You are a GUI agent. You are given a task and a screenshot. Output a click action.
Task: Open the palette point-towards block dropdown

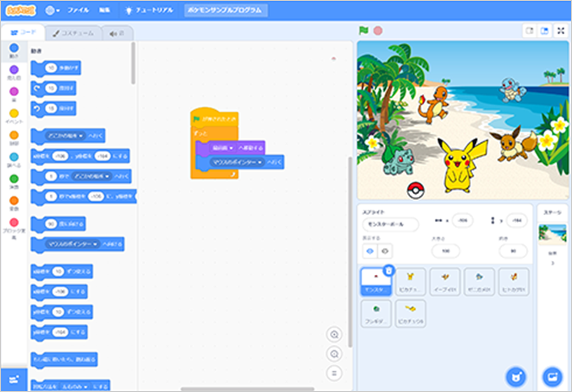coord(72,244)
